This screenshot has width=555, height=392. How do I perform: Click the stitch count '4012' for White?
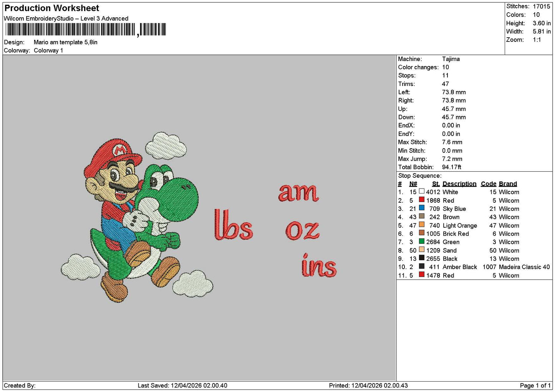point(433,192)
